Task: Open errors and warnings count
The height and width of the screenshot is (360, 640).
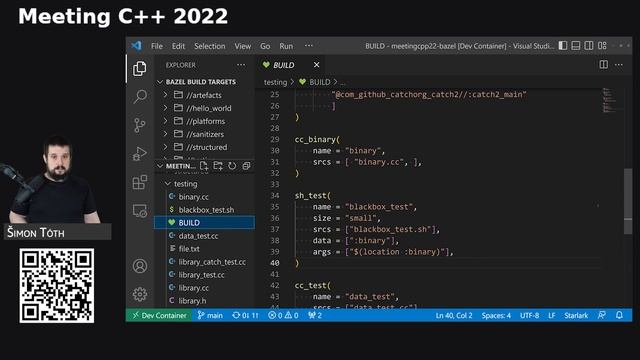Action: tap(283, 315)
